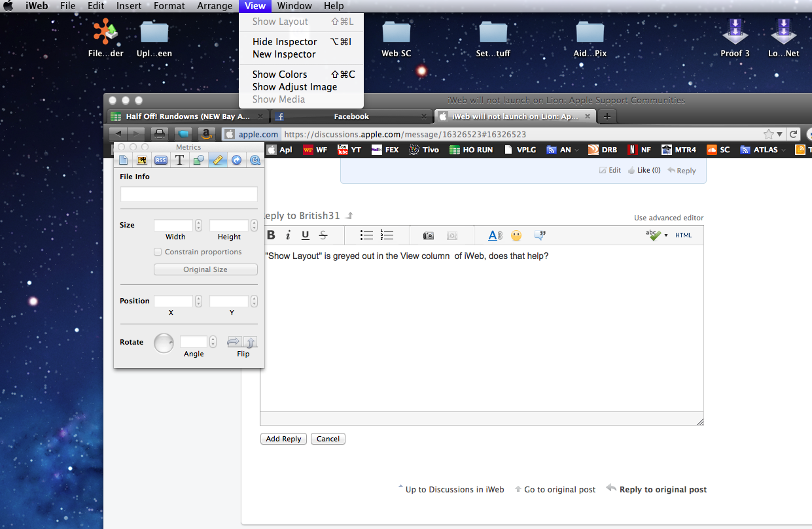
Task: Click browser forward arrow button
Action: (x=135, y=134)
